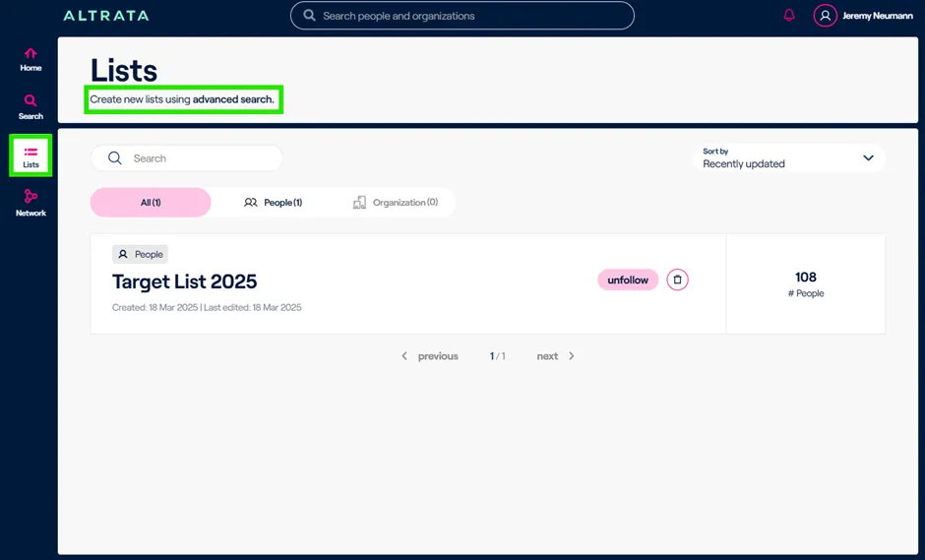Open Search in the sidebar
This screenshot has width=925, height=560.
click(31, 107)
